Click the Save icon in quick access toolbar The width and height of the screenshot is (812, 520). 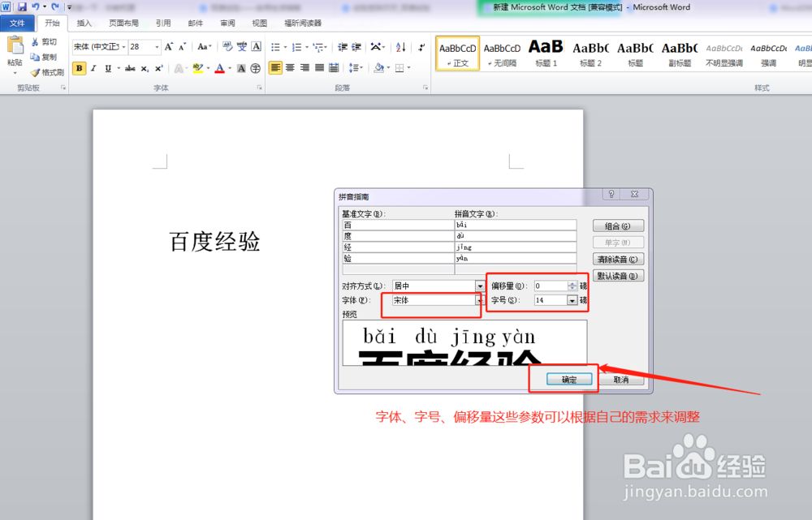pyautogui.click(x=22, y=6)
